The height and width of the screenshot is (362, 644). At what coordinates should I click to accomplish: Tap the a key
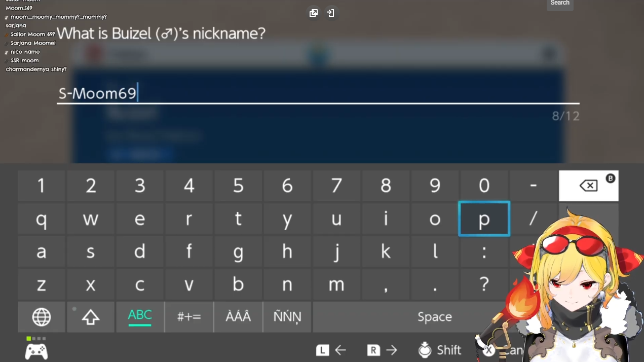click(42, 251)
